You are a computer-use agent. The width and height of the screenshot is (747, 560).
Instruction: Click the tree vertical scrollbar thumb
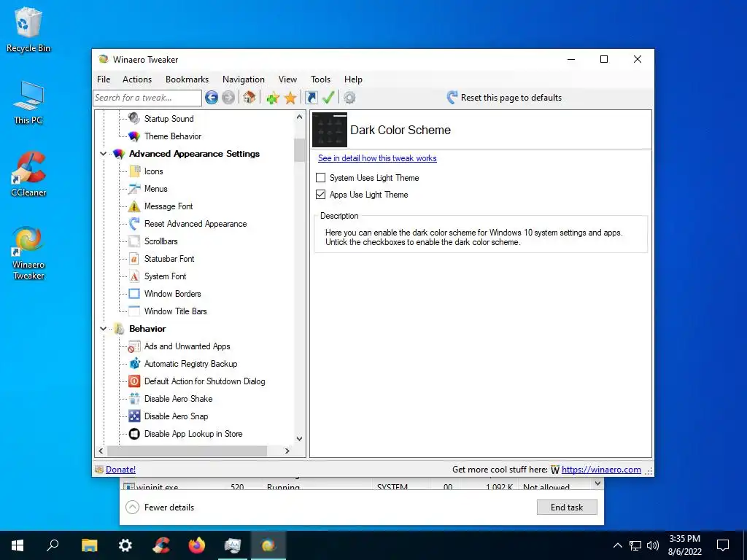(x=299, y=150)
